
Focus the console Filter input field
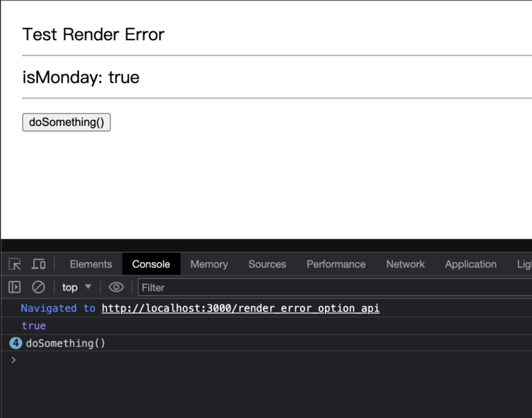[332, 287]
